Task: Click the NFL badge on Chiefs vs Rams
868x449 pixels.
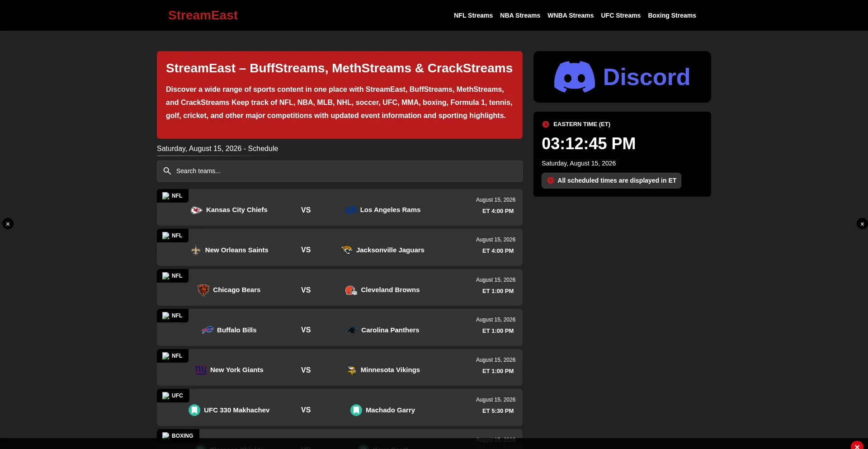Action: (x=173, y=196)
